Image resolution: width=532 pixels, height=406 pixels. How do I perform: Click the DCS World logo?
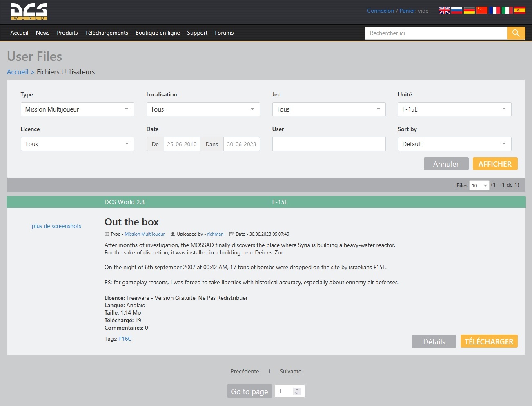tap(29, 11)
